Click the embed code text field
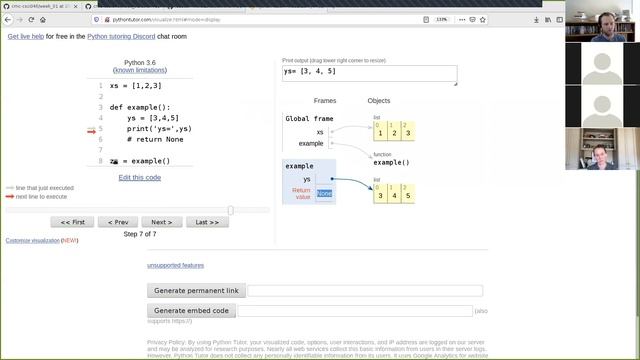Screen dimensions: 640x360 pos(355,311)
